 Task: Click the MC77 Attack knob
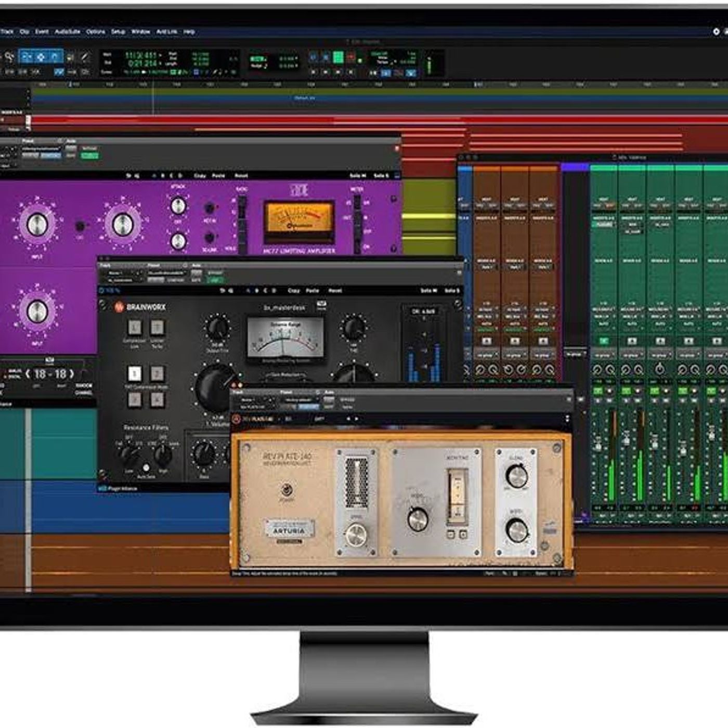click(x=178, y=206)
